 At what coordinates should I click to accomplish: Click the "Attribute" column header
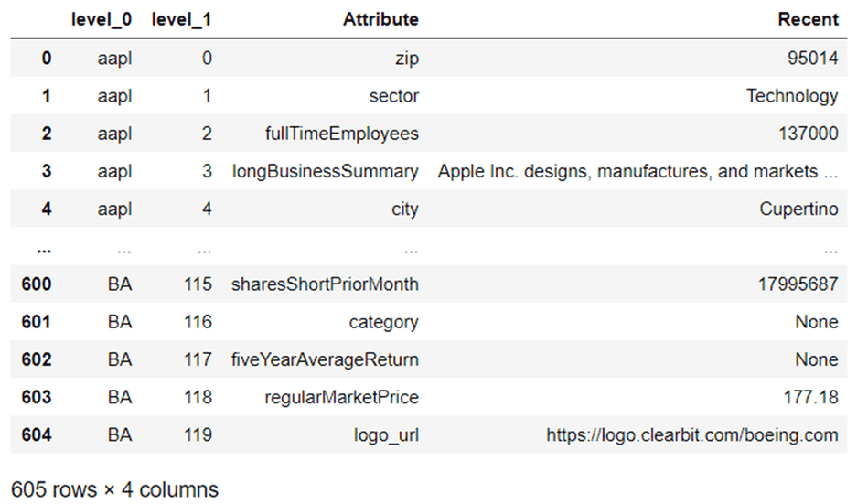(x=380, y=19)
